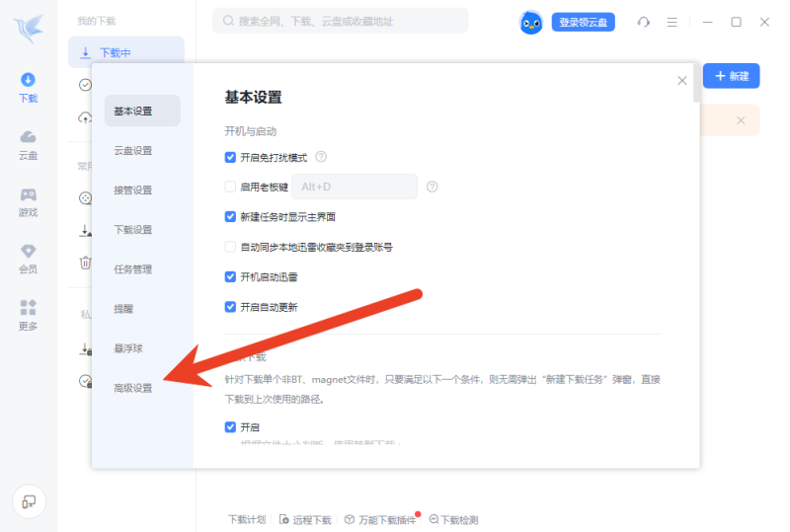Click the 新建 new task button
Screen dimensions: 790x532
pyautogui.click(x=731, y=76)
